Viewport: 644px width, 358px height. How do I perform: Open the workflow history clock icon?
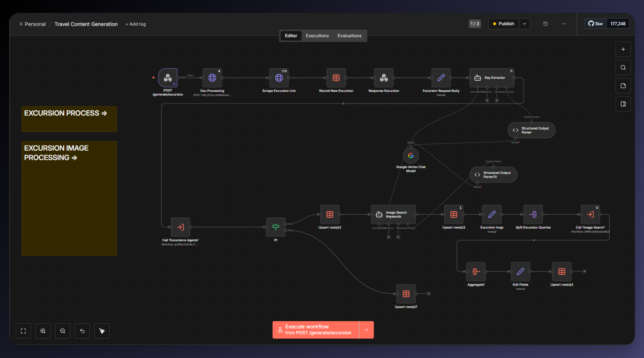coord(545,24)
